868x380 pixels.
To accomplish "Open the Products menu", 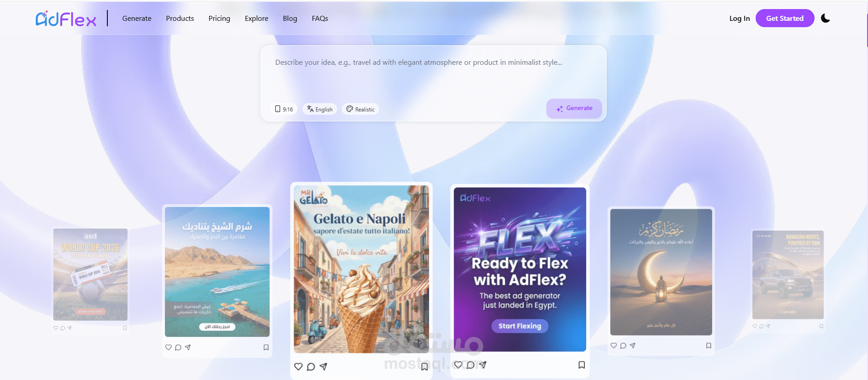I will pyautogui.click(x=180, y=19).
